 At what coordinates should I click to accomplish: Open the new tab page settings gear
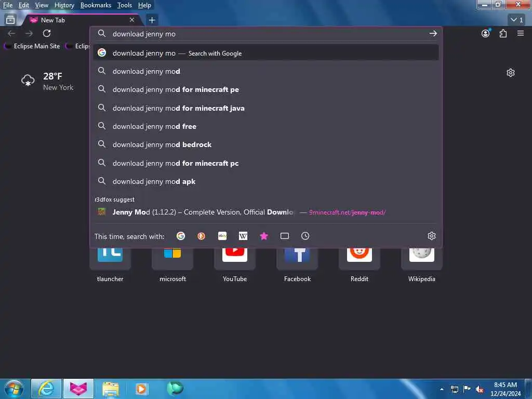(x=511, y=73)
